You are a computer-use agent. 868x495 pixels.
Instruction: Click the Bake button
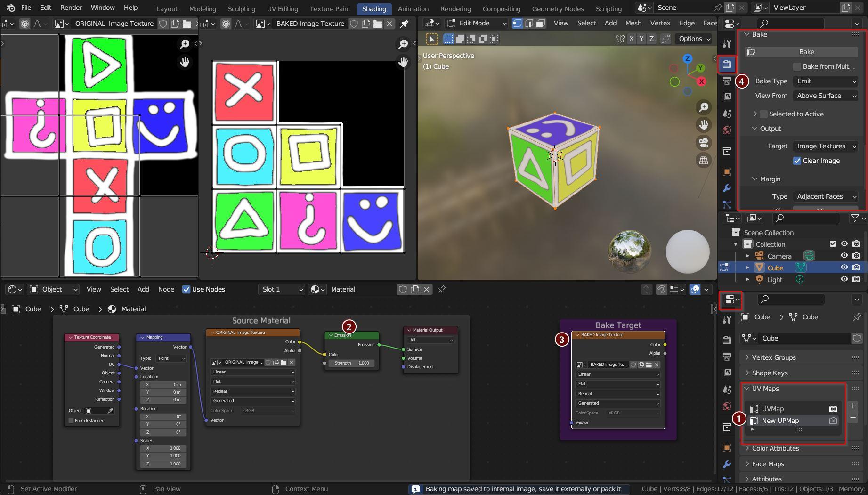[x=801, y=52]
